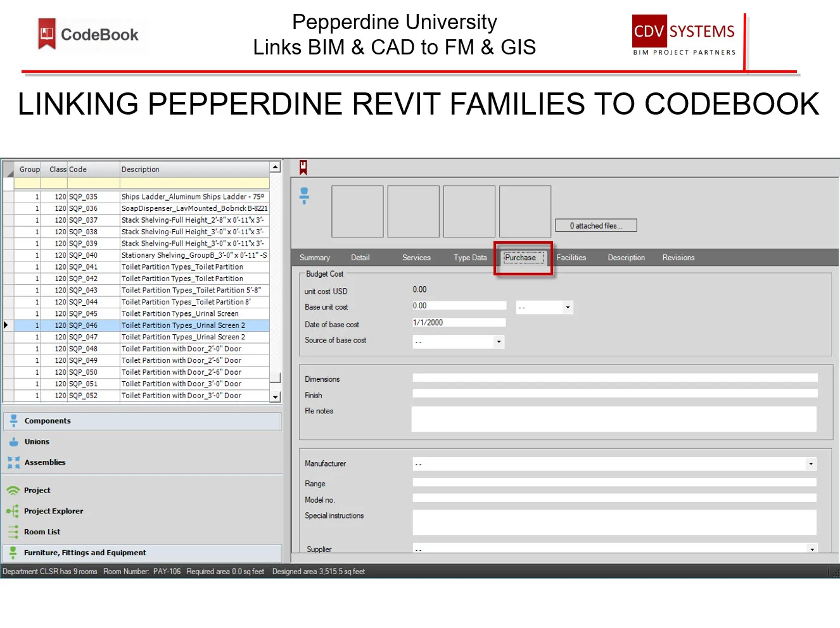The image size is (840, 628).
Task: Click the 0 attached files button
Action: [x=596, y=225]
